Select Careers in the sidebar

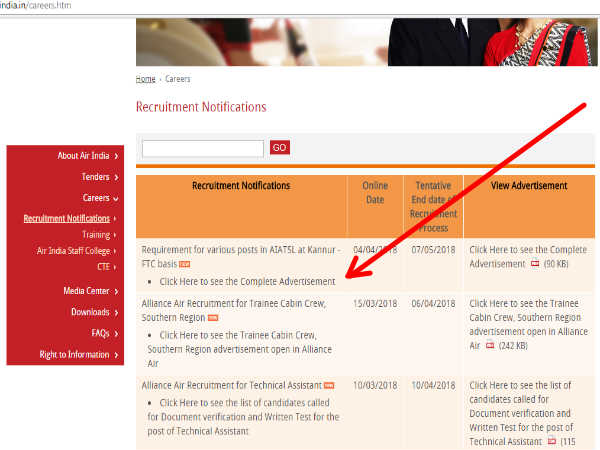tap(96, 198)
